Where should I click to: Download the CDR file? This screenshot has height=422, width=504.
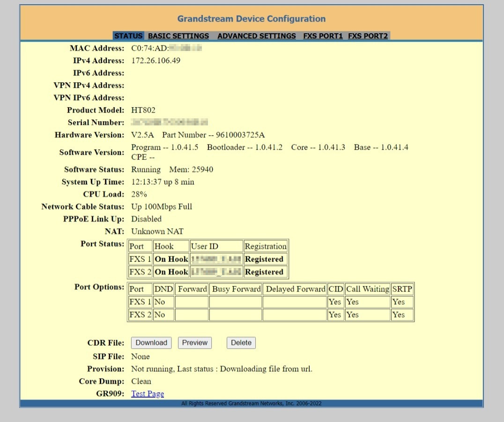pos(151,342)
